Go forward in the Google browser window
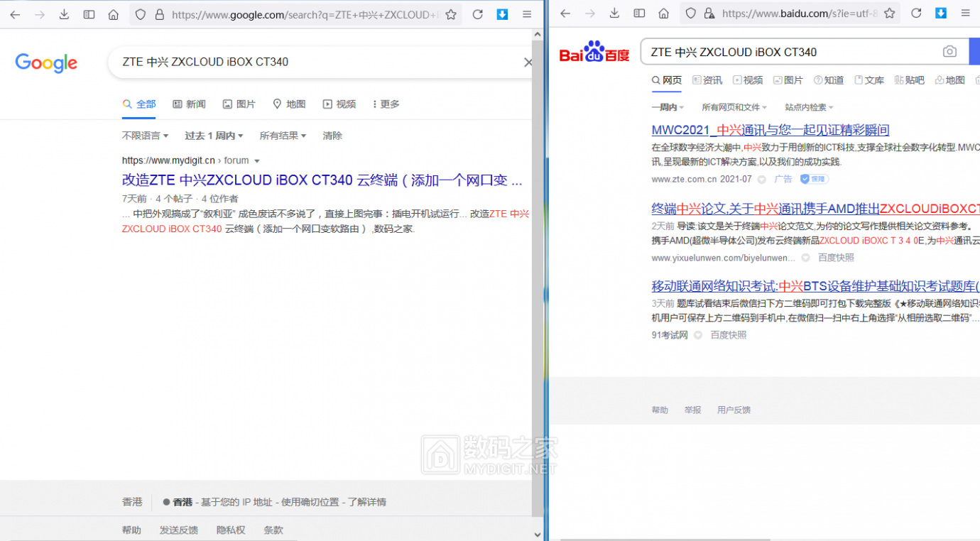The height and width of the screenshot is (541, 980). (40, 14)
